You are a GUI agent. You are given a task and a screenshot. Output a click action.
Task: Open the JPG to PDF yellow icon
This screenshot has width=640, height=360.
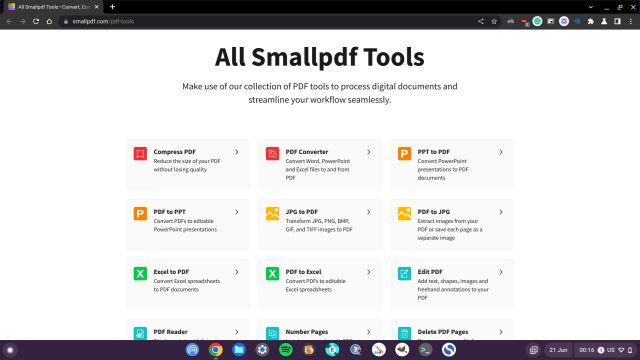[272, 214]
